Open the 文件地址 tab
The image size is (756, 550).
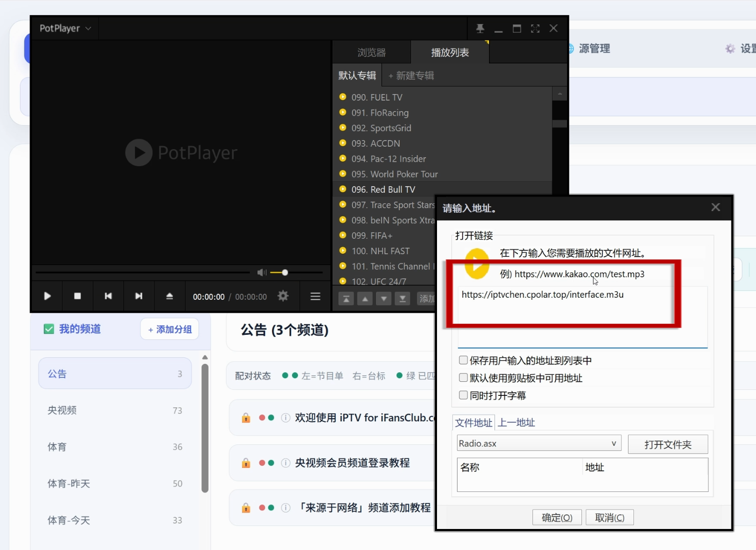pyautogui.click(x=473, y=423)
